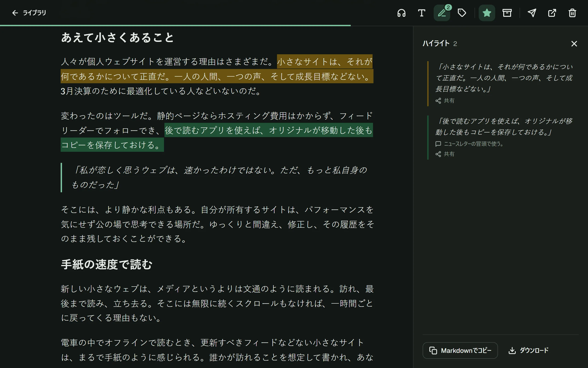Close the ハイライト panel

574,44
